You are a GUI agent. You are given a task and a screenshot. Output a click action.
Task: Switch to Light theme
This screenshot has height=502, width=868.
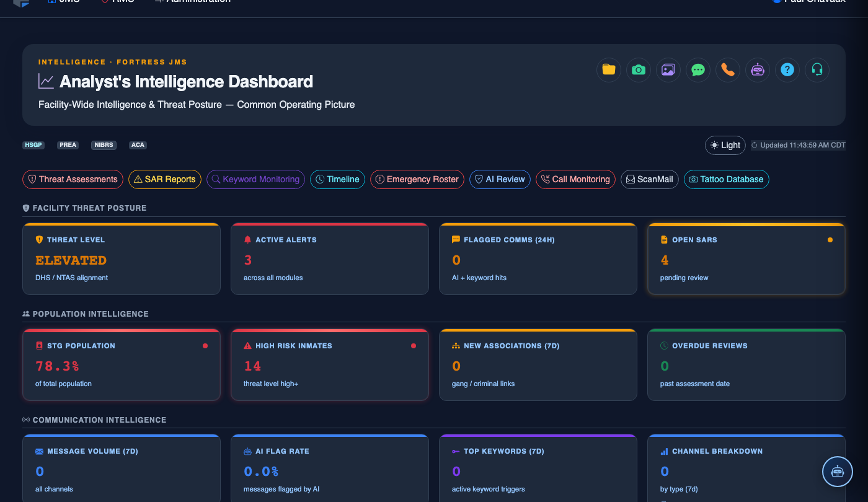click(x=725, y=145)
